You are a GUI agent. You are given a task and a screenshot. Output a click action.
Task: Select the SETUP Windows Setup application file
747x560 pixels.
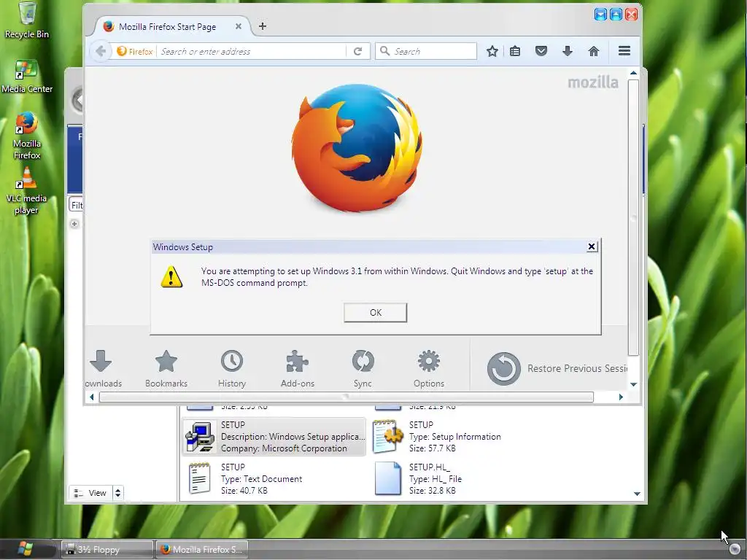(274, 437)
